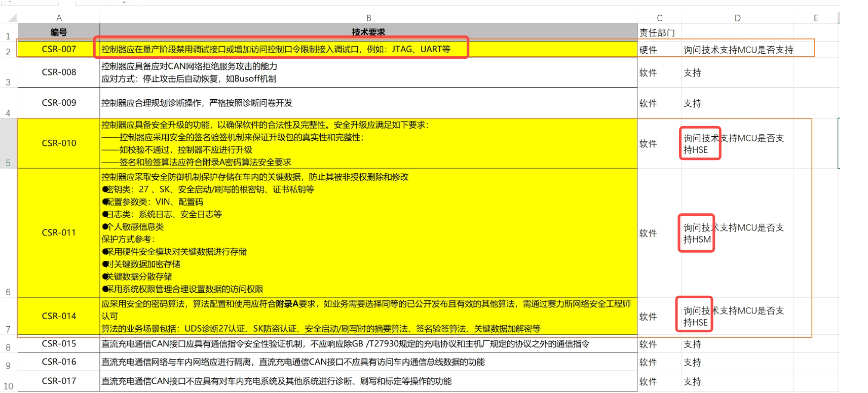Select the CSR-014 密码算法 requirement cell

(x=368, y=316)
